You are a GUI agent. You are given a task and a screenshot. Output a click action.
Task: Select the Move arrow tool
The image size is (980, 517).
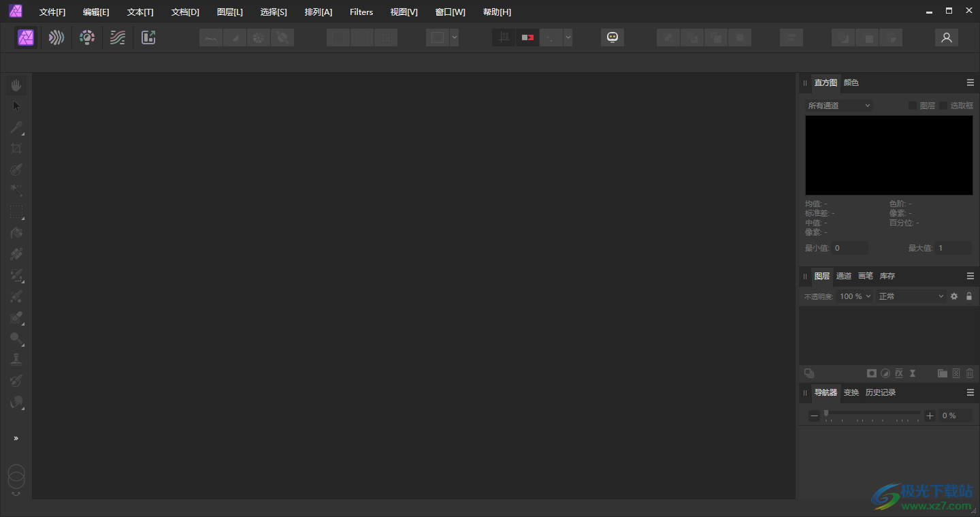point(16,106)
